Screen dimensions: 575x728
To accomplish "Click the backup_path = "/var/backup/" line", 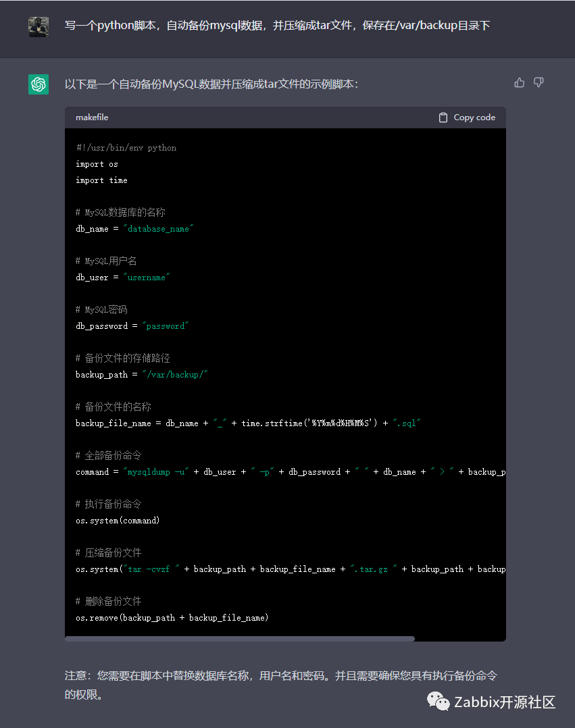I will click(x=142, y=375).
